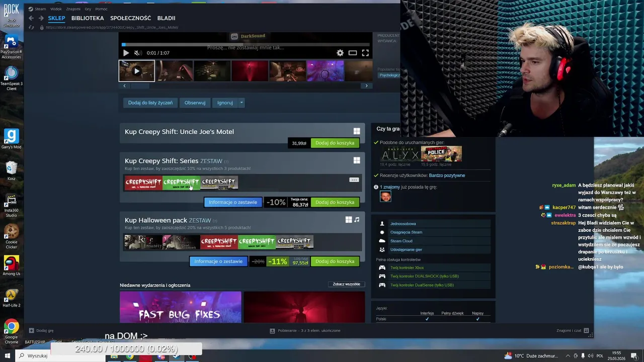
Task: Expand the dropdown arrow next to Ignoruj
Action: (242, 103)
